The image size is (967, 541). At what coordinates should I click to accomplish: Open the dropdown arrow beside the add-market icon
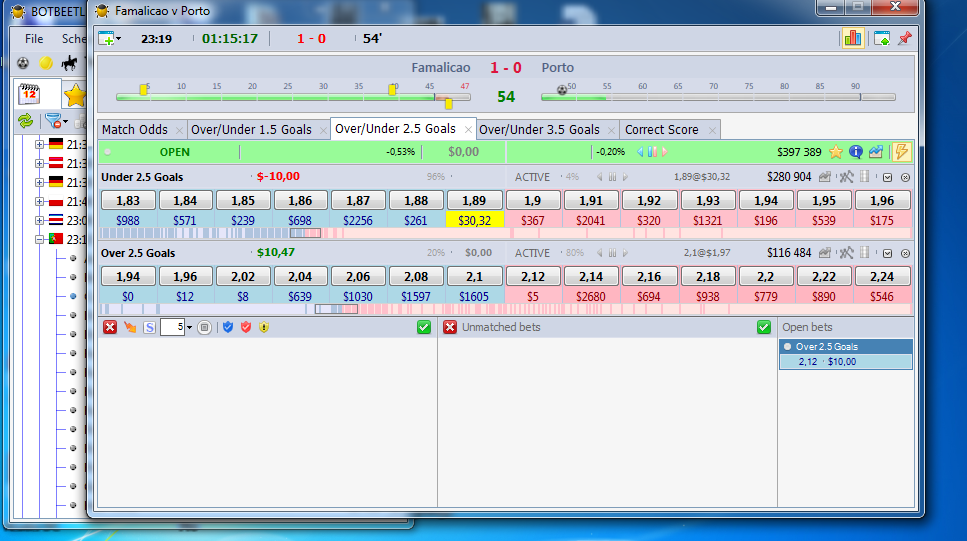(118, 39)
